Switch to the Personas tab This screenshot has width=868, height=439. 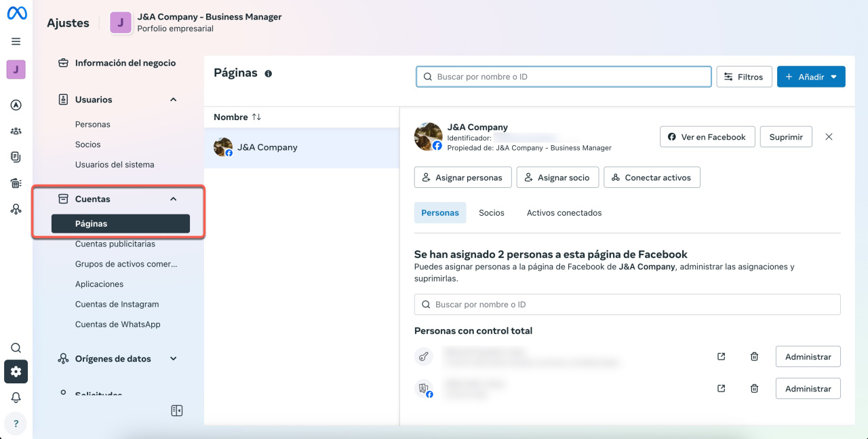440,212
